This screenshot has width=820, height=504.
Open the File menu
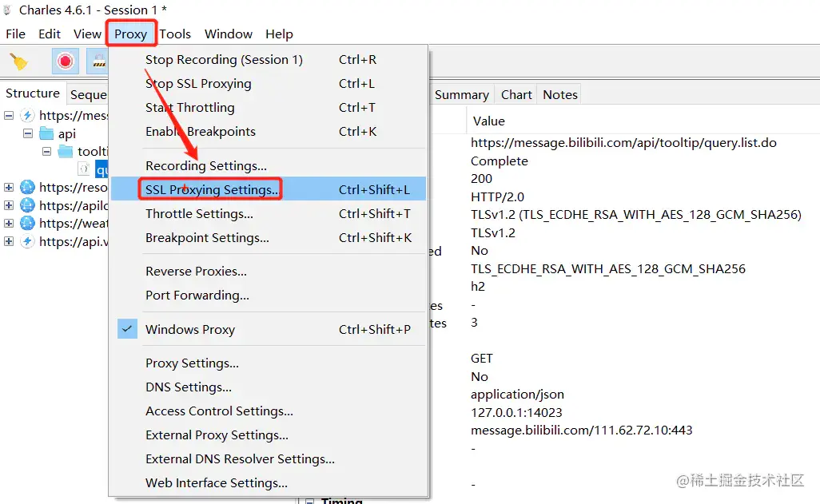(x=16, y=34)
